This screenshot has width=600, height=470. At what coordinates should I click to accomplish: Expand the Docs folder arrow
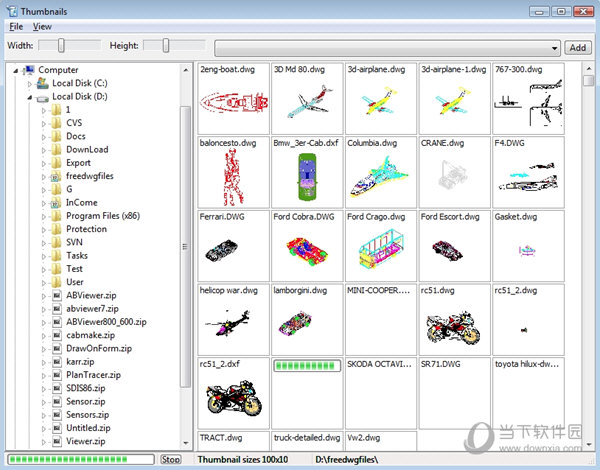[44, 137]
